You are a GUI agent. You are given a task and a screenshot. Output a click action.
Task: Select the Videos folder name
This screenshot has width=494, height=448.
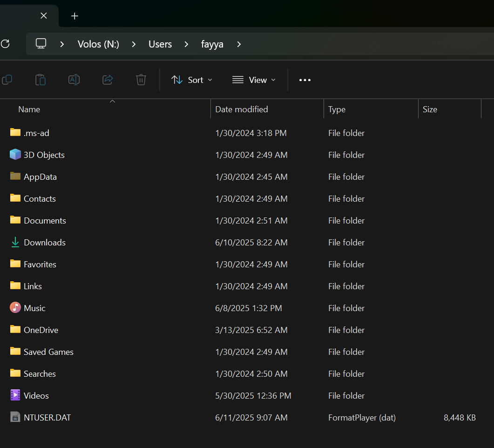point(36,396)
